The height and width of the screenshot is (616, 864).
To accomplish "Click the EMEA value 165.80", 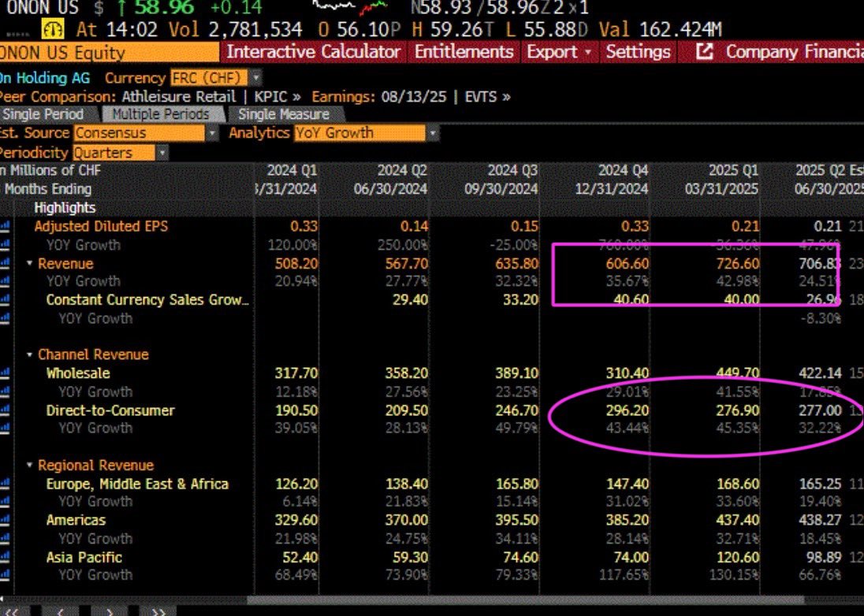I will point(517,484).
